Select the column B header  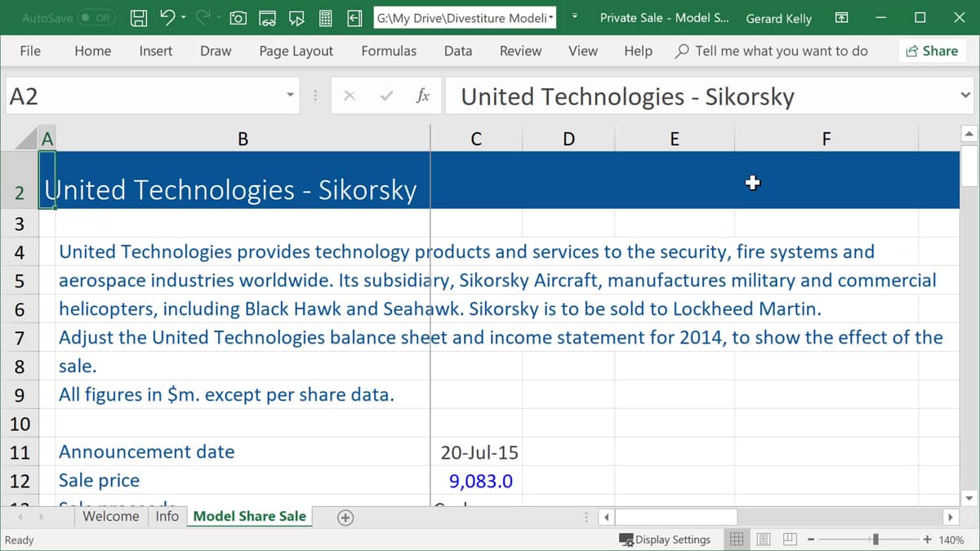click(243, 139)
